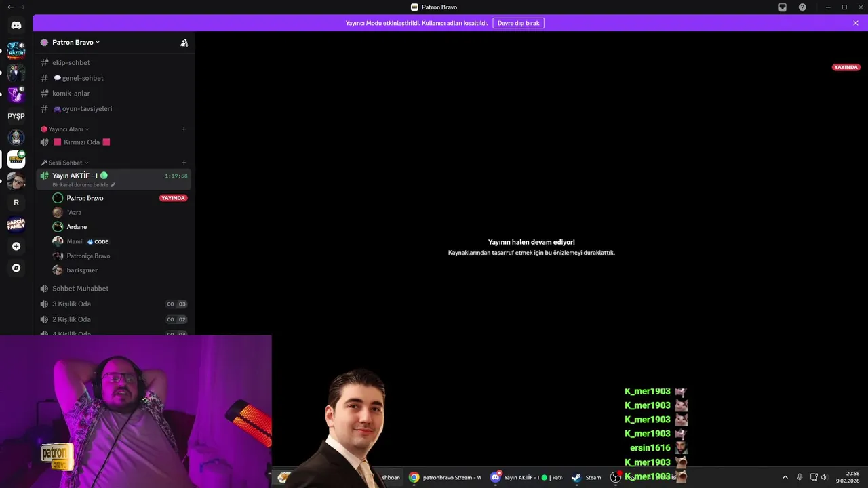Collapse the Yayıncı Alanı category
This screenshot has height=488, width=868.
click(65, 129)
